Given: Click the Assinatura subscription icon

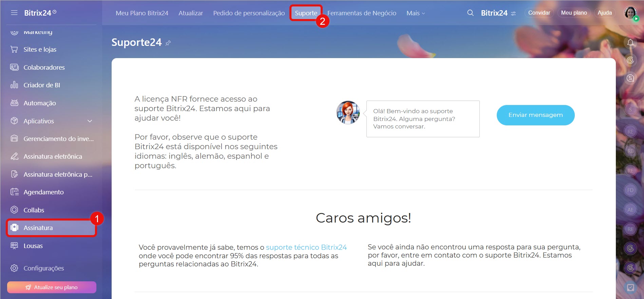Looking at the screenshot, I should click(x=14, y=228).
